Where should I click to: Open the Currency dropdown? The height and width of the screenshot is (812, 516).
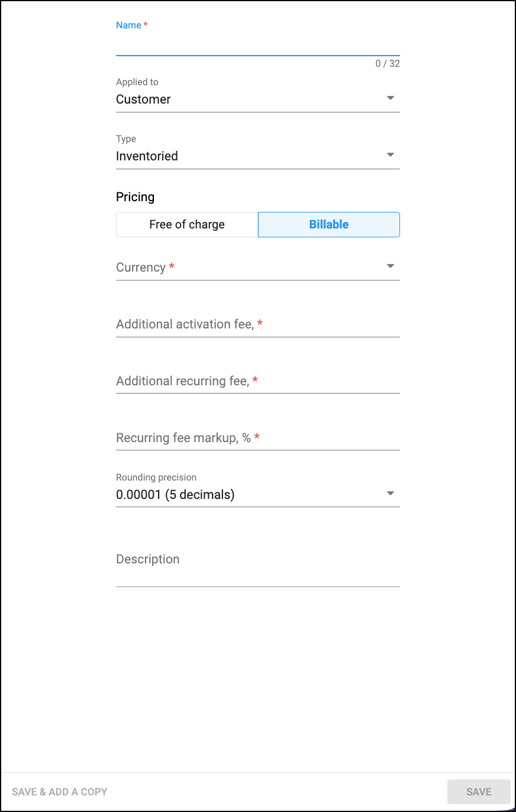257,267
